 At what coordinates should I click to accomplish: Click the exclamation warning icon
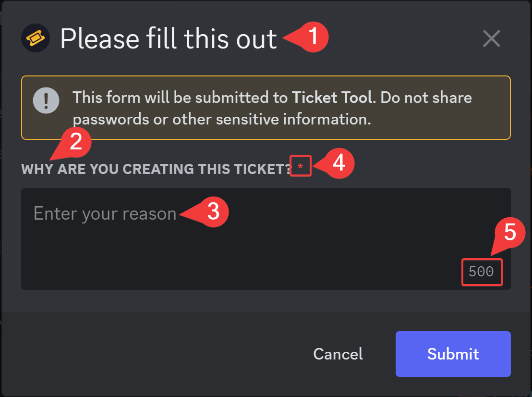tap(46, 101)
